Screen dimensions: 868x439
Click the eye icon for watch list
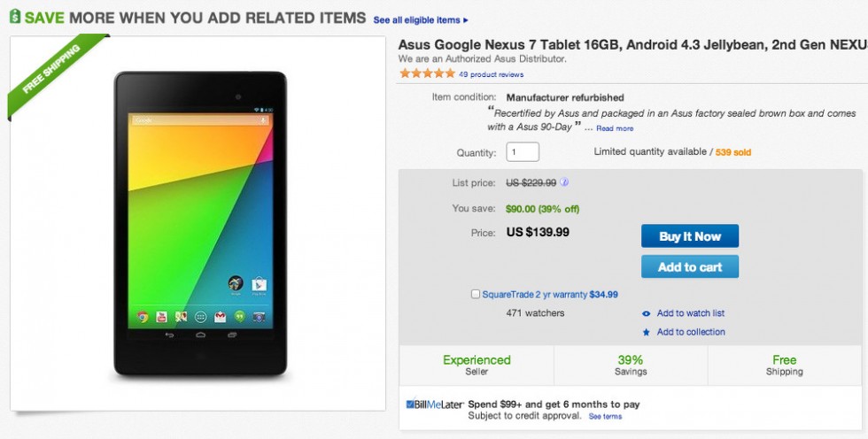[647, 313]
